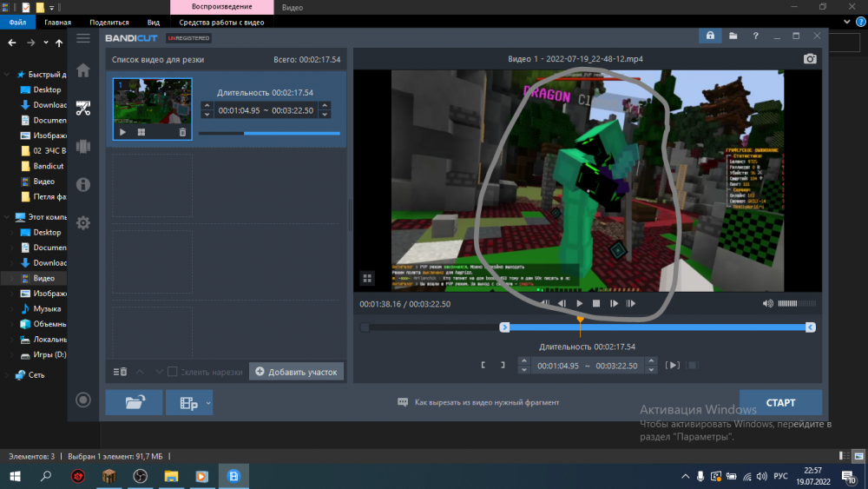
Task: Start cutting with СТАРТ button
Action: tap(780, 403)
